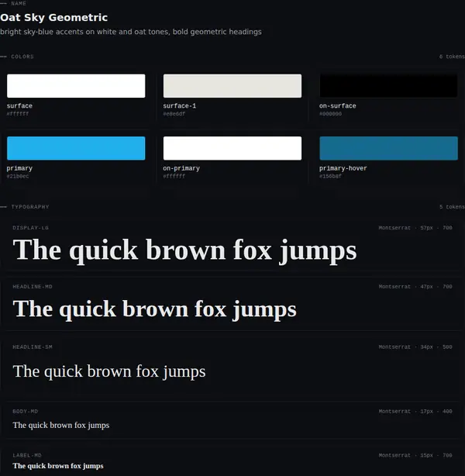Click the BODY-MD label
Viewport: 465px width, 476px height.
coord(26,412)
